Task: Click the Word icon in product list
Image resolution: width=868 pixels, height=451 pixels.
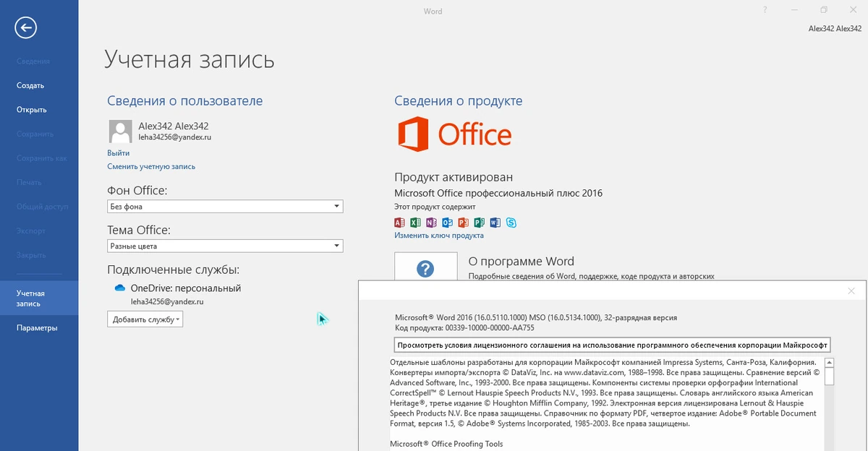Action: click(x=495, y=223)
